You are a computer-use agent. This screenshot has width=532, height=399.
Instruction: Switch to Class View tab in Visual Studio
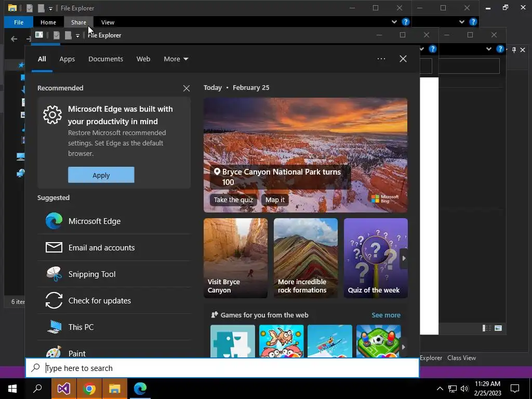click(461, 358)
